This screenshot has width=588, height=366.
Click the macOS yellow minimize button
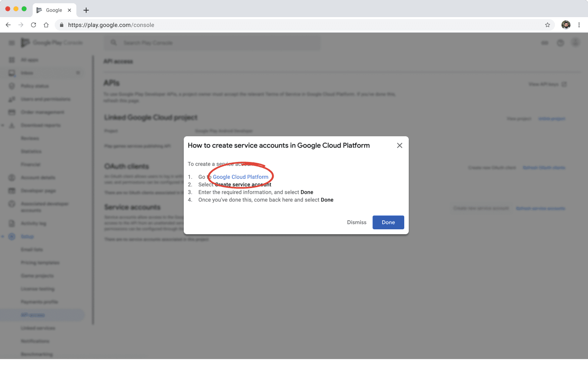click(16, 9)
